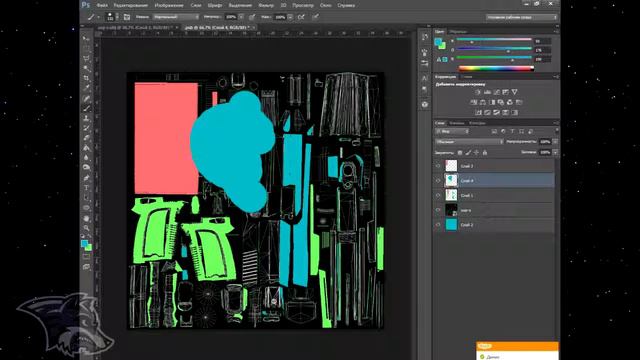The image size is (640, 360).
Task: Add a Levels adjustment layer
Action: (x=487, y=92)
